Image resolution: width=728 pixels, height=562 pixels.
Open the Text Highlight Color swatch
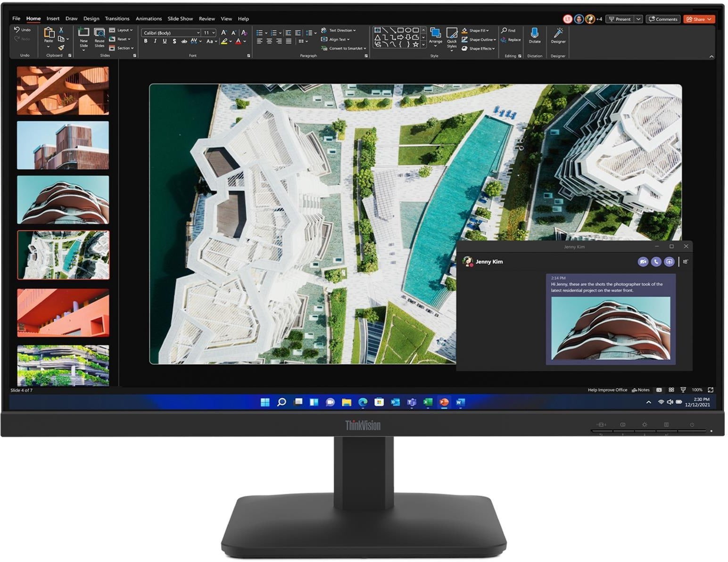pos(225,42)
